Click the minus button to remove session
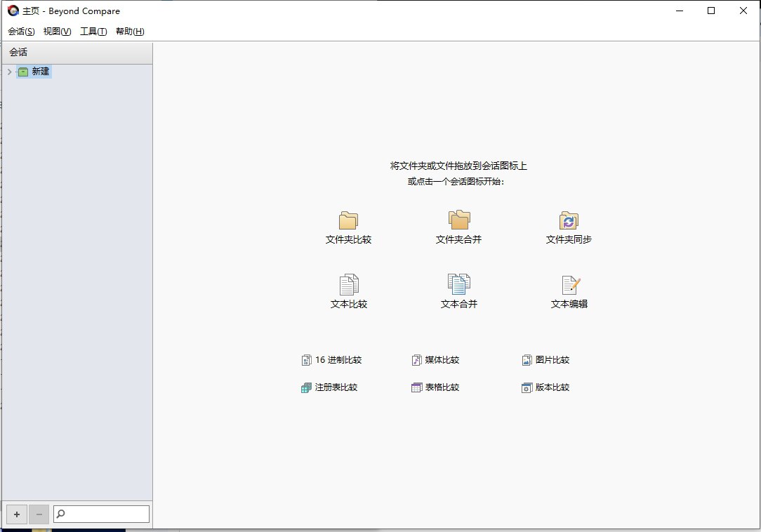The image size is (761, 532). (x=39, y=514)
